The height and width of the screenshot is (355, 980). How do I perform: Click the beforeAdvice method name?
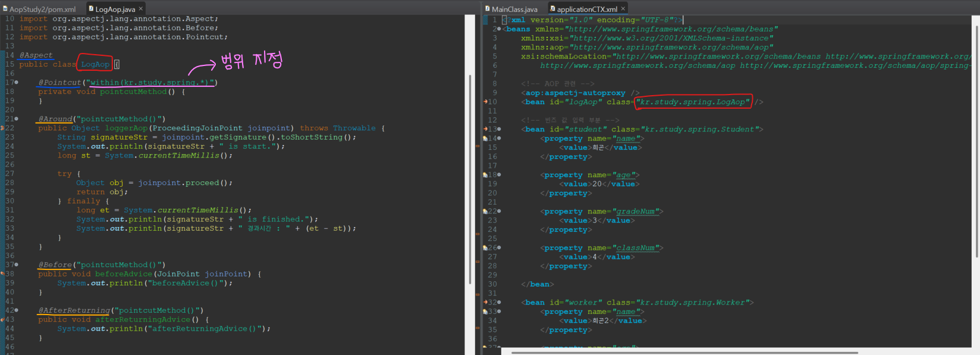124,274
